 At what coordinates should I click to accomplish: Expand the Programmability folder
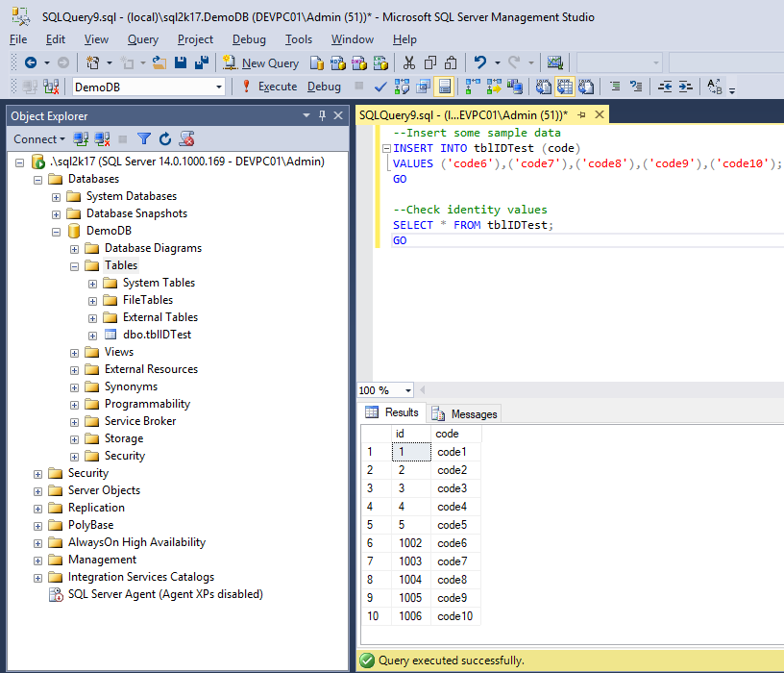click(x=75, y=405)
